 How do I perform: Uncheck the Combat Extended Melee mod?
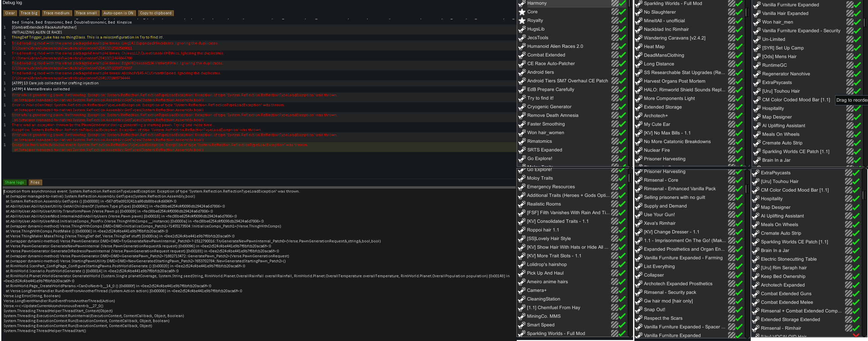coord(856,302)
